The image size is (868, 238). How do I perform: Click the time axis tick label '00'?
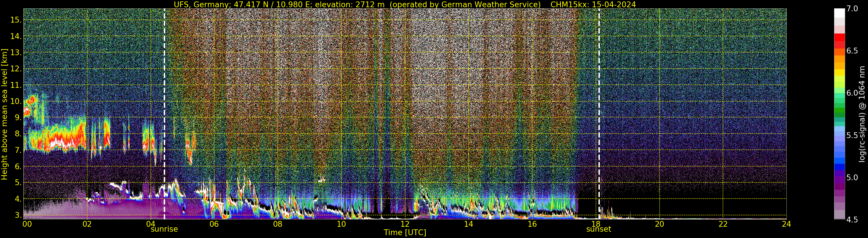click(27, 224)
